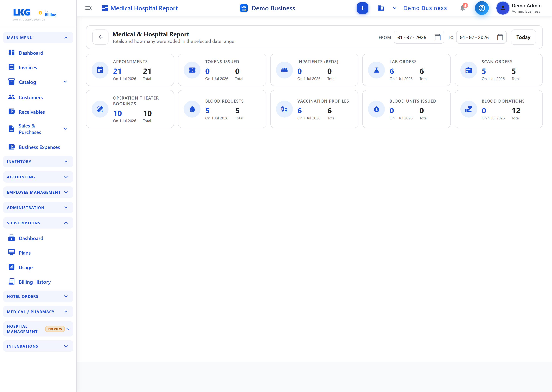This screenshot has width=552, height=392.
Task: Click the Demo Admin profile avatar
Action: 503,8
